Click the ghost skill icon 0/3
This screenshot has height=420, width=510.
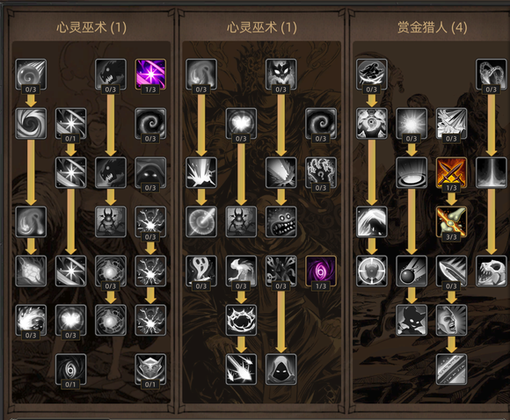pyautogui.click(x=201, y=271)
